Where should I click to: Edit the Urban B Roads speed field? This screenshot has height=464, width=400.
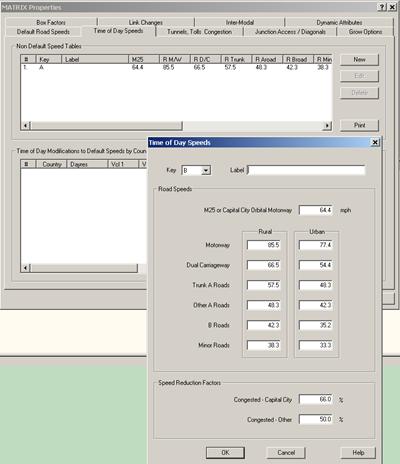[x=316, y=325]
